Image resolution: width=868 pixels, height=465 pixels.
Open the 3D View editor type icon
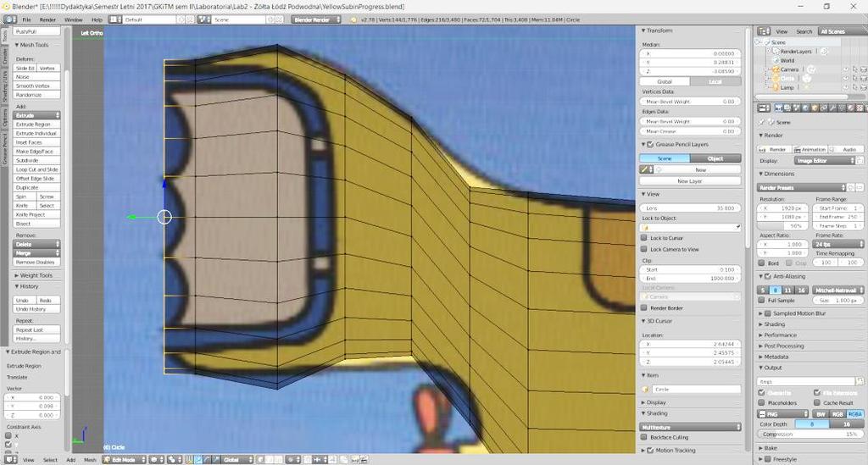click(x=10, y=459)
